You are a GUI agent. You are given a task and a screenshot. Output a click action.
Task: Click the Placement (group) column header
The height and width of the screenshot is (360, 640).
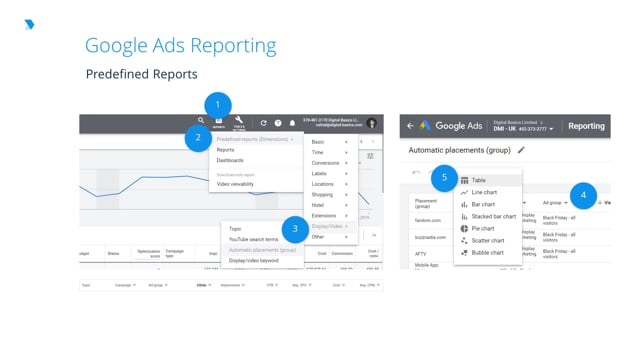coord(426,203)
